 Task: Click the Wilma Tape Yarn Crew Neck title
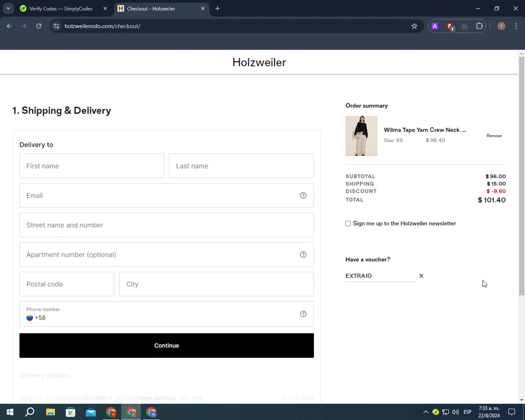point(425,130)
